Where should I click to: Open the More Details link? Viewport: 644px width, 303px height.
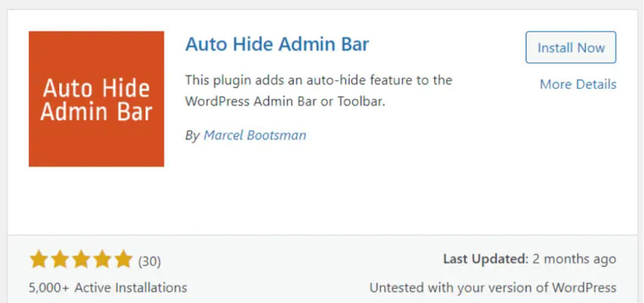(578, 84)
